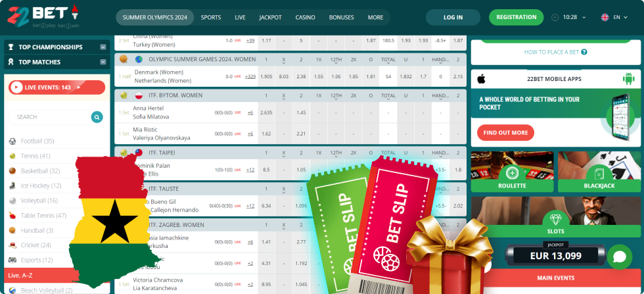Click the live chat bubble icon

(619, 257)
